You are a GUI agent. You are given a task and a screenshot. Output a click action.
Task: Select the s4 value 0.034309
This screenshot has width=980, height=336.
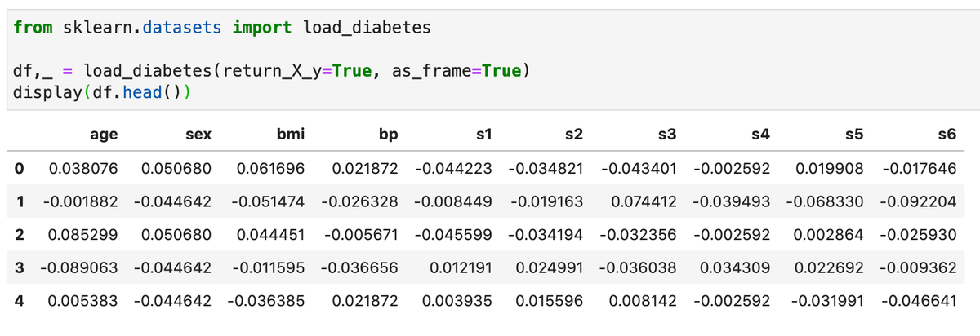click(735, 267)
